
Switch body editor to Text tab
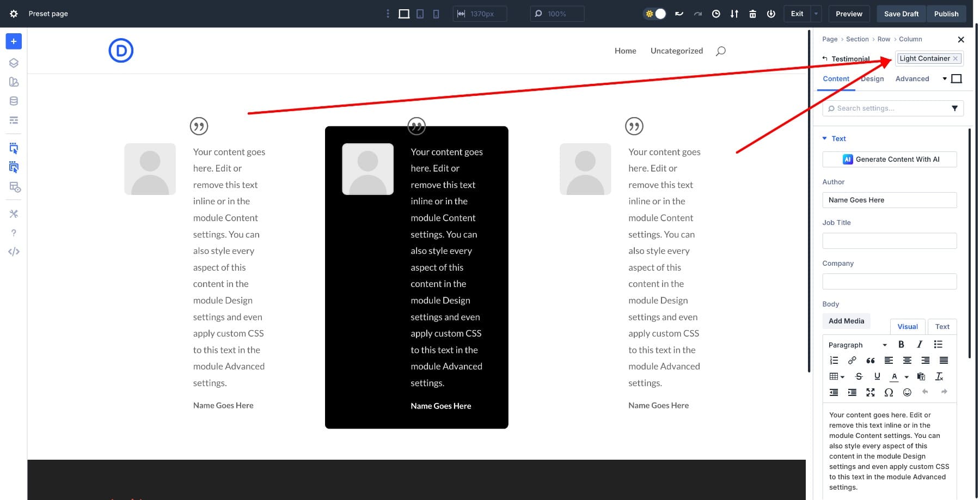pos(942,326)
